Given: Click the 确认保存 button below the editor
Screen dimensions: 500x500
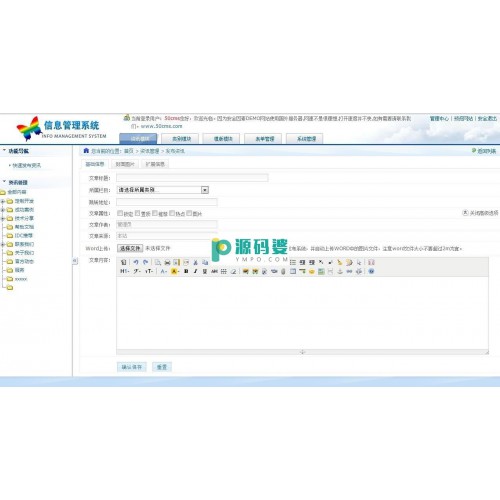Looking at the screenshot, I should point(132,367).
